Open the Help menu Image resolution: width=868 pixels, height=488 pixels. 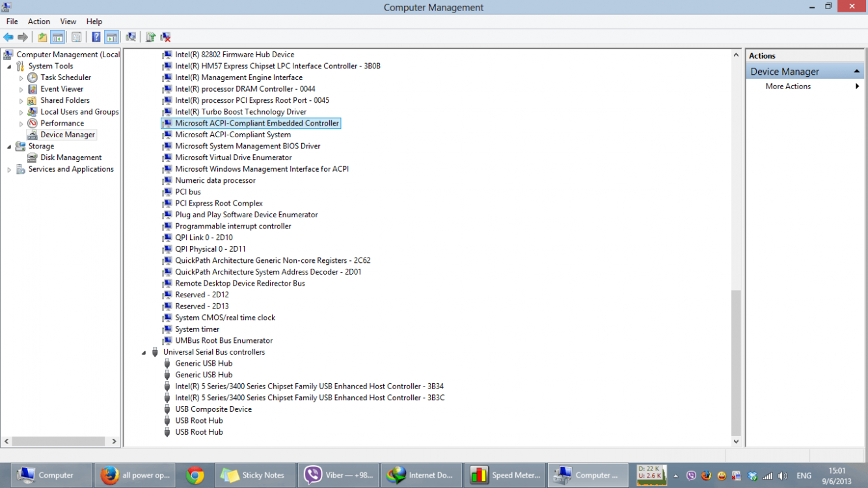click(x=94, y=21)
